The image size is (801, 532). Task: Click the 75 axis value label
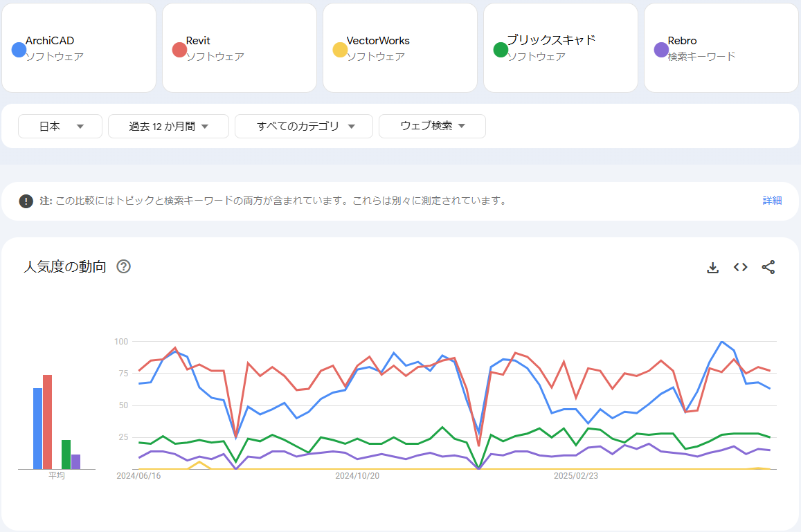tap(123, 373)
